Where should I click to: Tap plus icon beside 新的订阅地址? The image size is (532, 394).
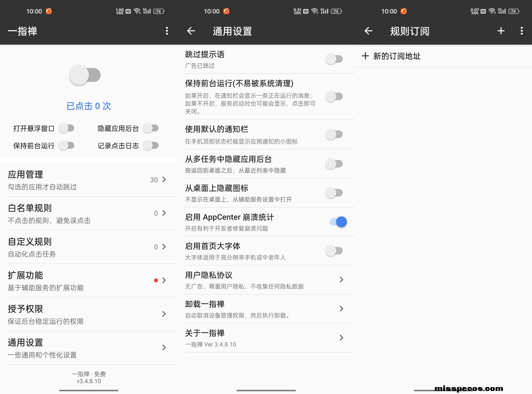[x=365, y=56]
